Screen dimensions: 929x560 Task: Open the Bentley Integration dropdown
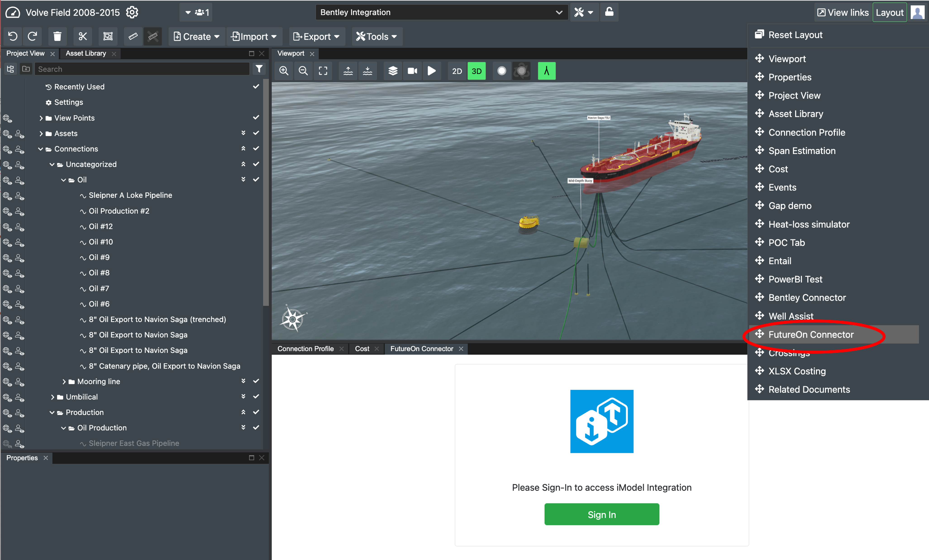441,12
